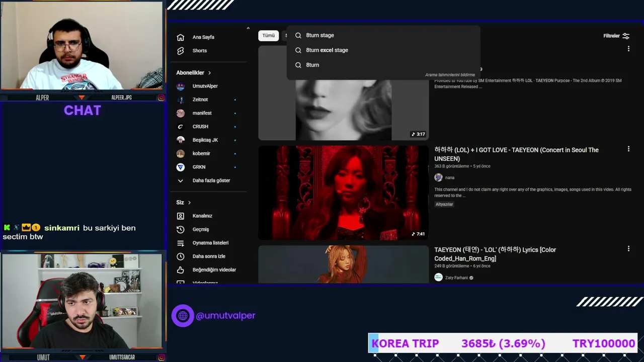Click the Arama tahminlerini bildirme link

[450, 75]
